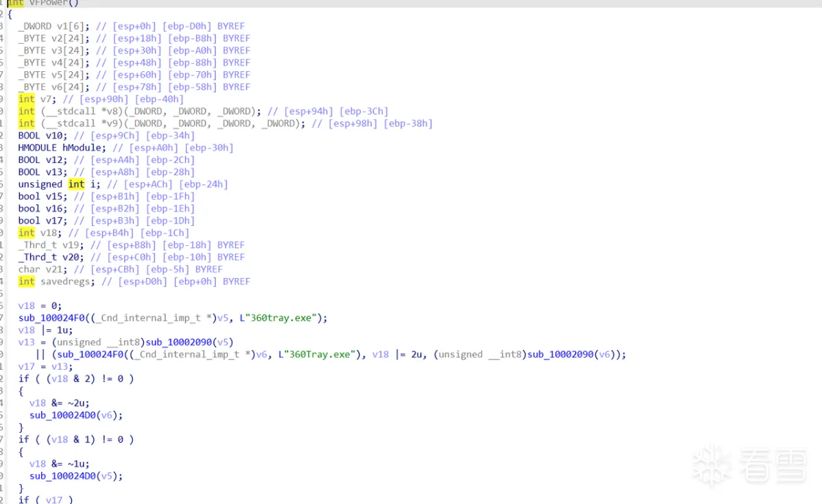Select the "_BYTE v4[24];" declaration

click(54, 62)
